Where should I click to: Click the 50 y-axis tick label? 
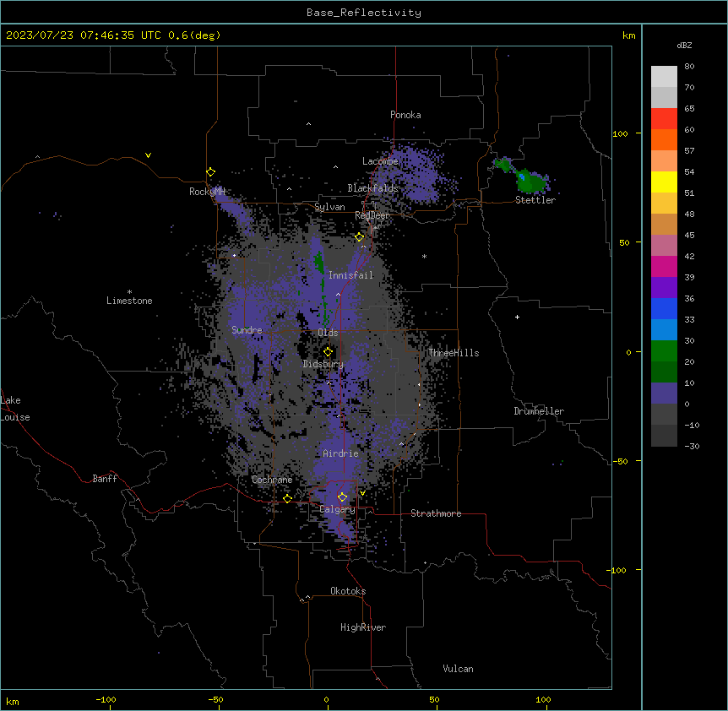(x=624, y=242)
